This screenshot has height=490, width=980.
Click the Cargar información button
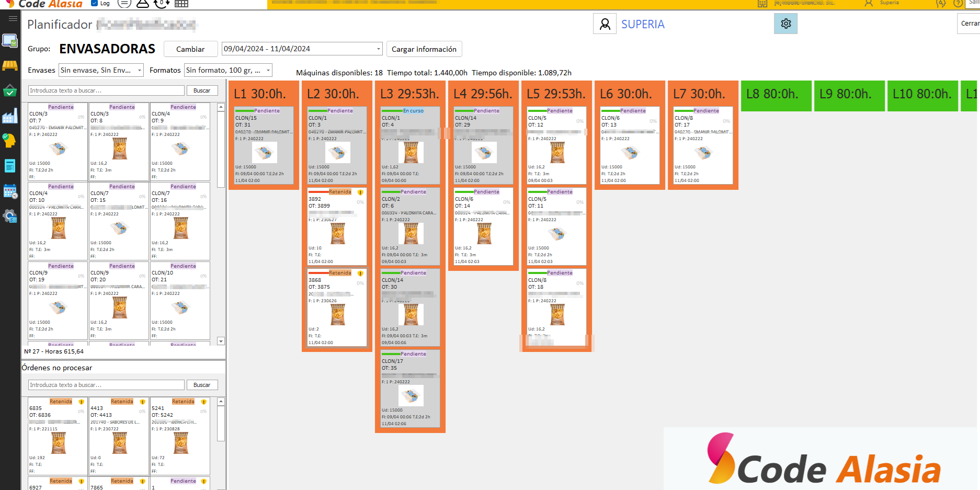coord(424,49)
